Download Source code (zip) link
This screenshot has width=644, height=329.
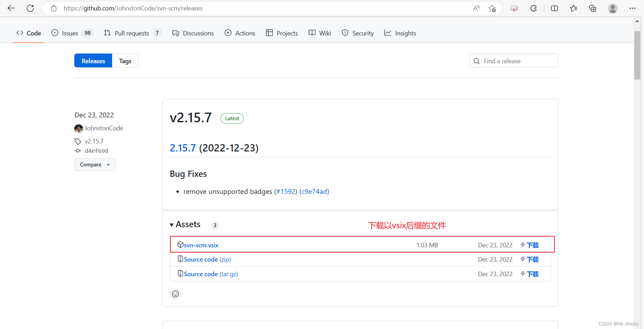(207, 260)
